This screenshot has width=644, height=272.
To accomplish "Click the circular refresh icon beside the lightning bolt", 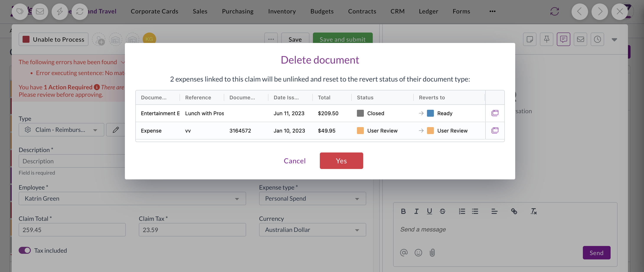I will (80, 11).
